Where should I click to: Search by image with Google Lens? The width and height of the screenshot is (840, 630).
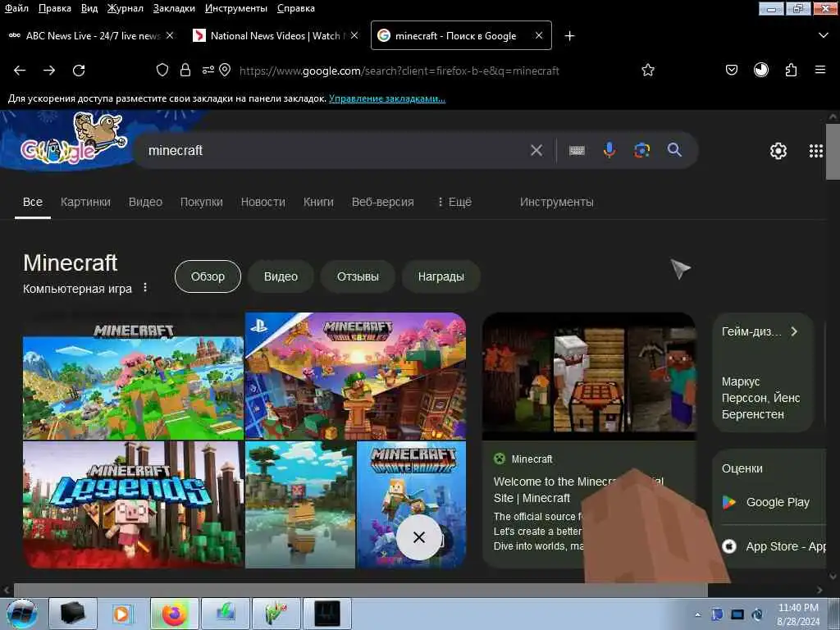click(x=641, y=151)
